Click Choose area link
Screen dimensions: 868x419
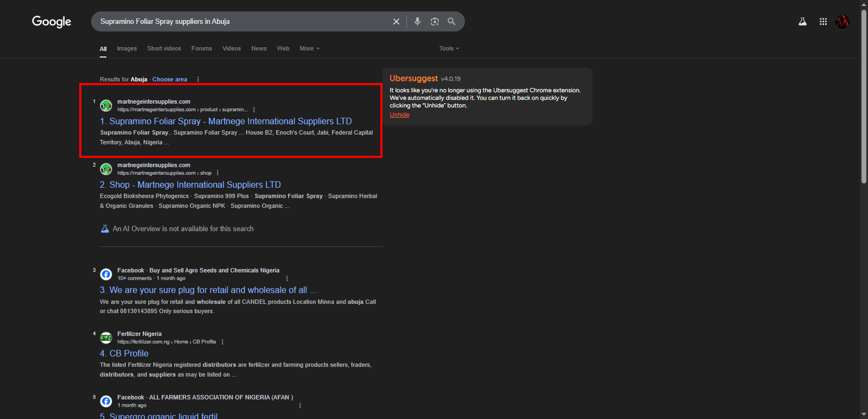(x=170, y=79)
